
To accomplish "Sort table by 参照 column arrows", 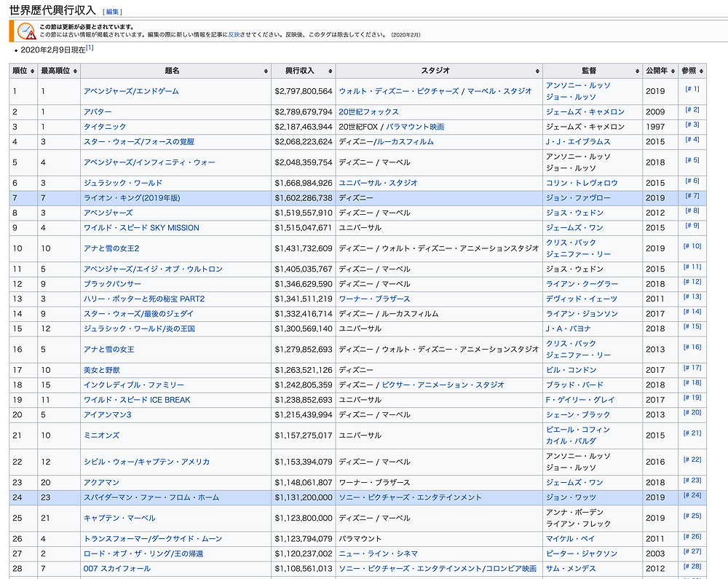I will [x=701, y=71].
